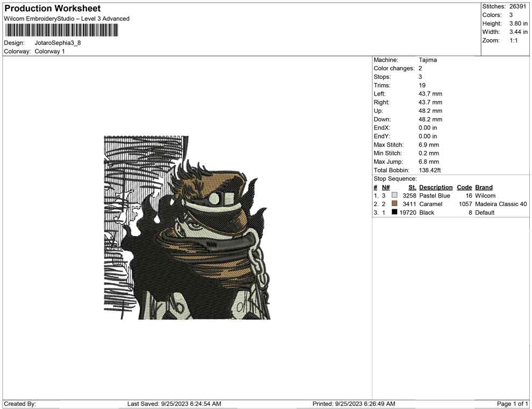Select the Width value '3.44 in'
The width and height of the screenshot is (532, 409).
(518, 32)
